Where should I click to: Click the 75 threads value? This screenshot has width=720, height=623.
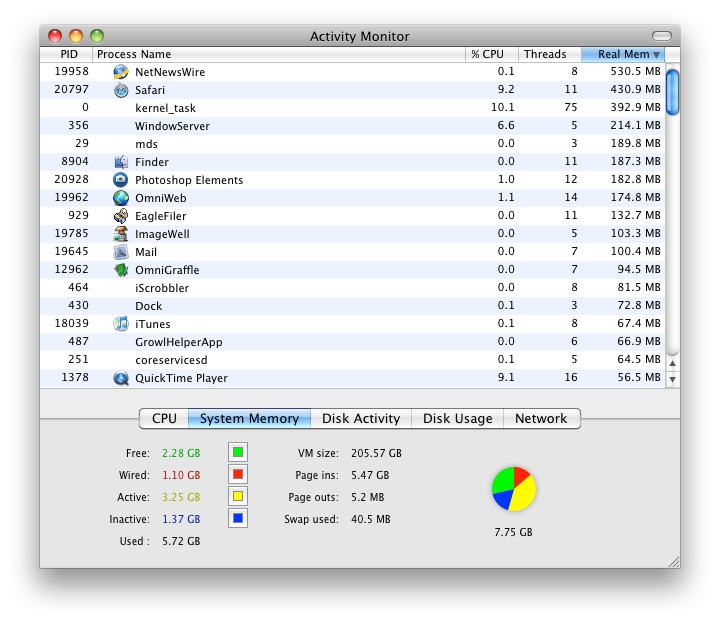click(571, 107)
